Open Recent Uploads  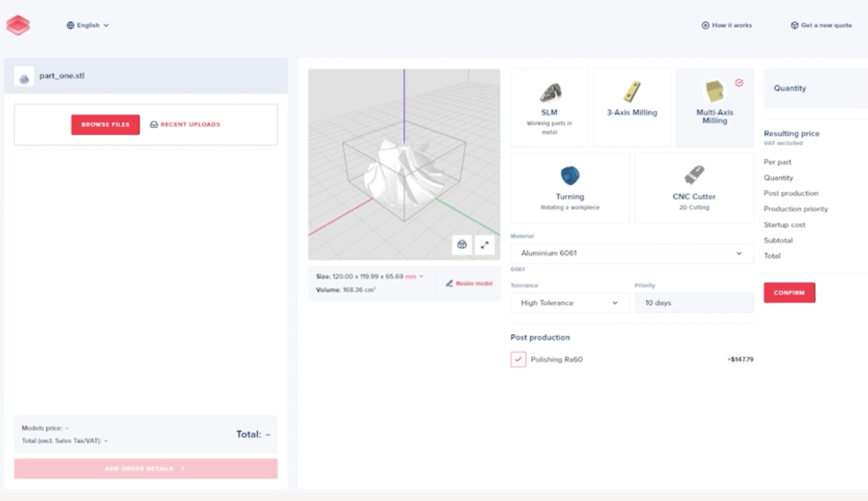pos(185,125)
